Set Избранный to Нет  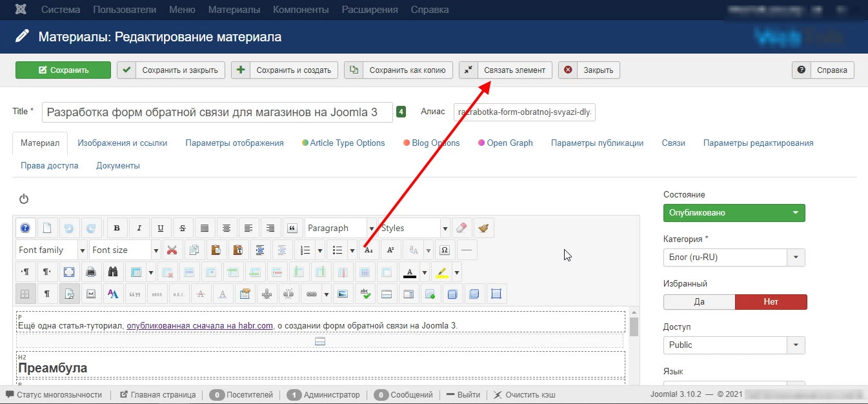tap(771, 301)
